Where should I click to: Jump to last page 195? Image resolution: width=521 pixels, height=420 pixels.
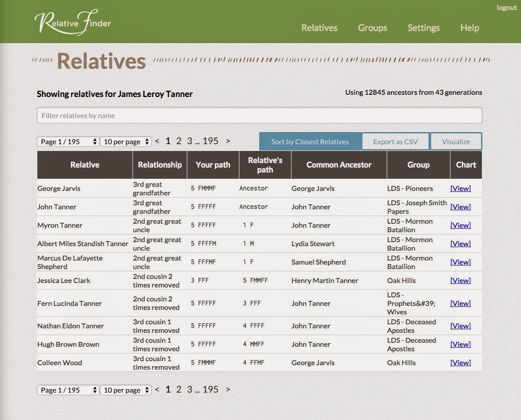point(211,141)
